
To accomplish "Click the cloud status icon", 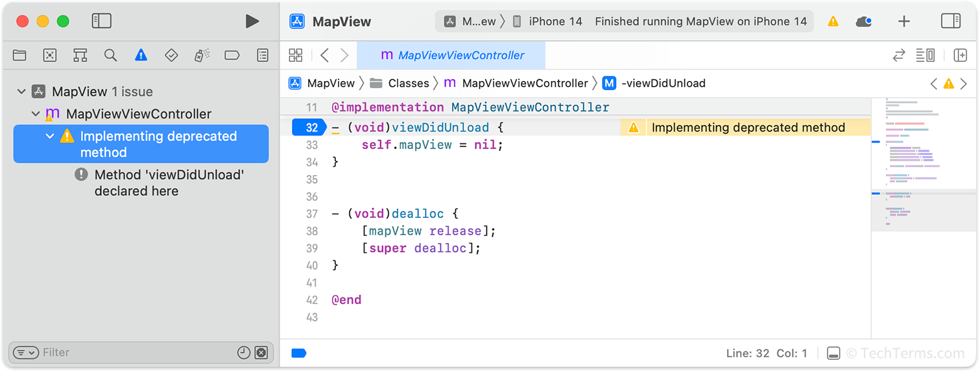I will coord(864,21).
